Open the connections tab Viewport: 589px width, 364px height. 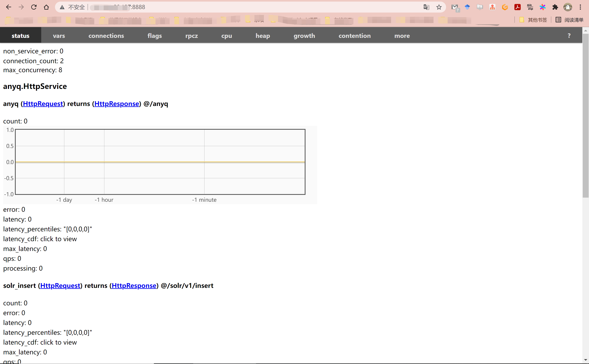click(106, 36)
